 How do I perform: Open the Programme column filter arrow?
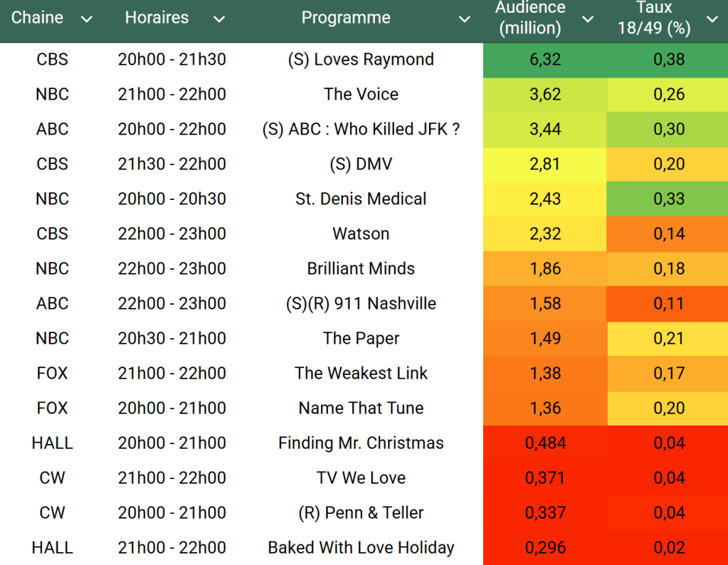(x=465, y=19)
